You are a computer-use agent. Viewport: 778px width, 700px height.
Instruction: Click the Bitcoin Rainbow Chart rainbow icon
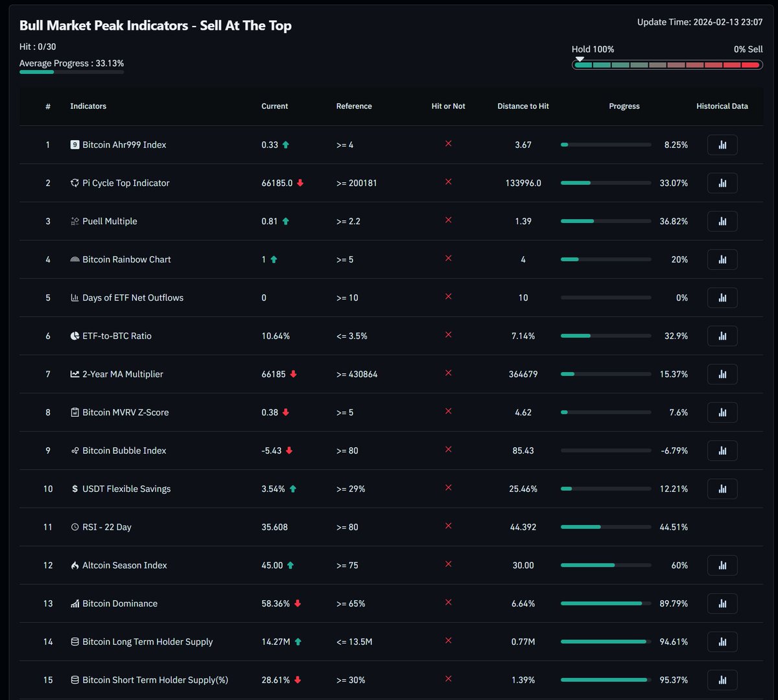tap(75, 259)
